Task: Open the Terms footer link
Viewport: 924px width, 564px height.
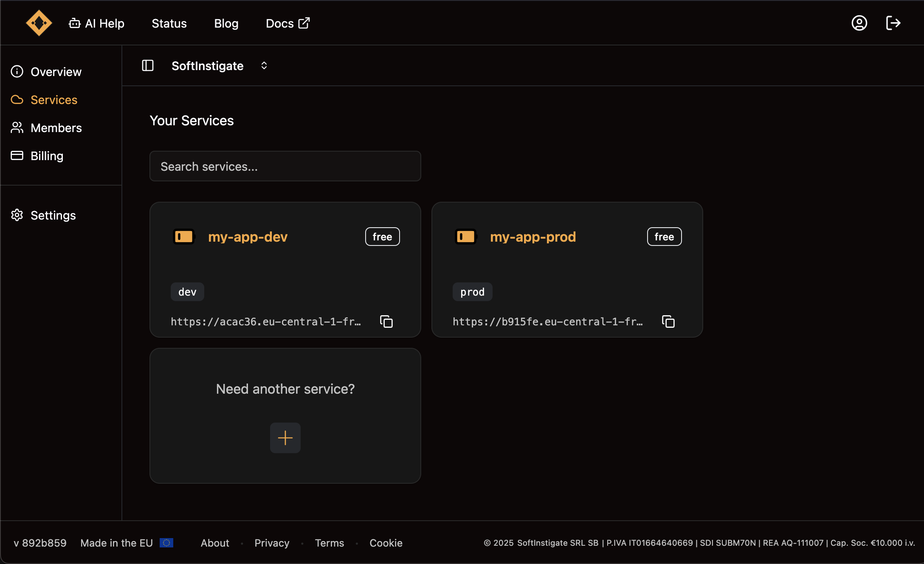Action: point(329,543)
